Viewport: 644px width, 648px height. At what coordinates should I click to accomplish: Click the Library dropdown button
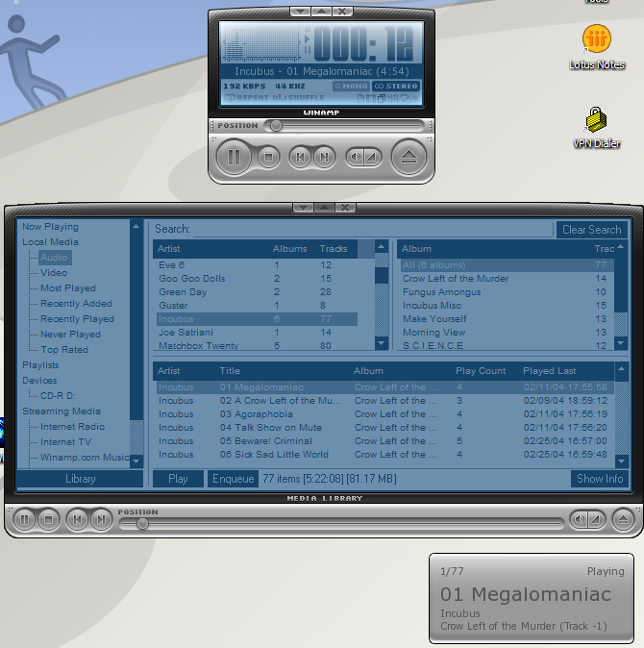(80, 479)
